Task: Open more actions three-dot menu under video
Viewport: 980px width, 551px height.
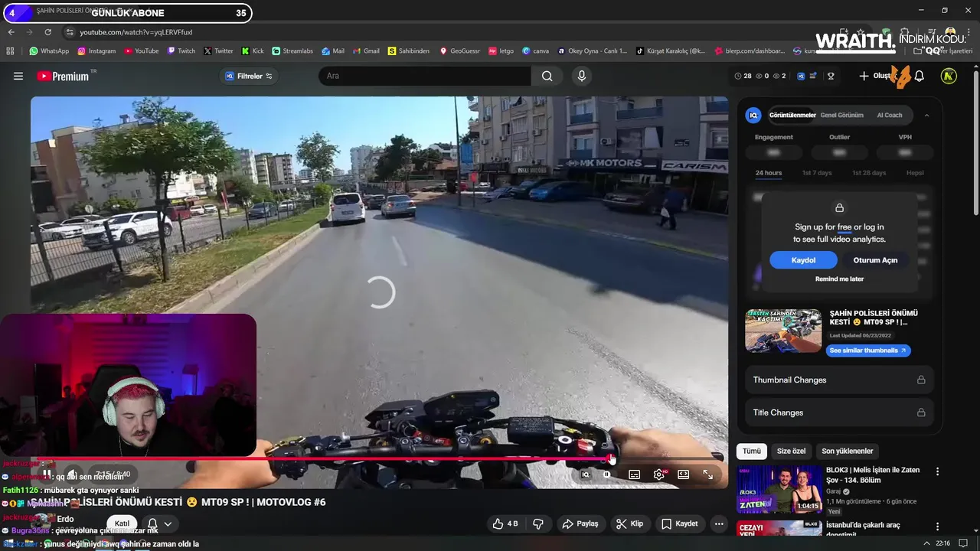Action: (x=718, y=523)
